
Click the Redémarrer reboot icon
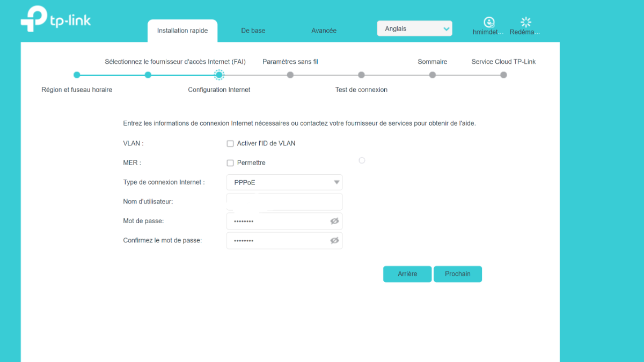click(x=526, y=22)
